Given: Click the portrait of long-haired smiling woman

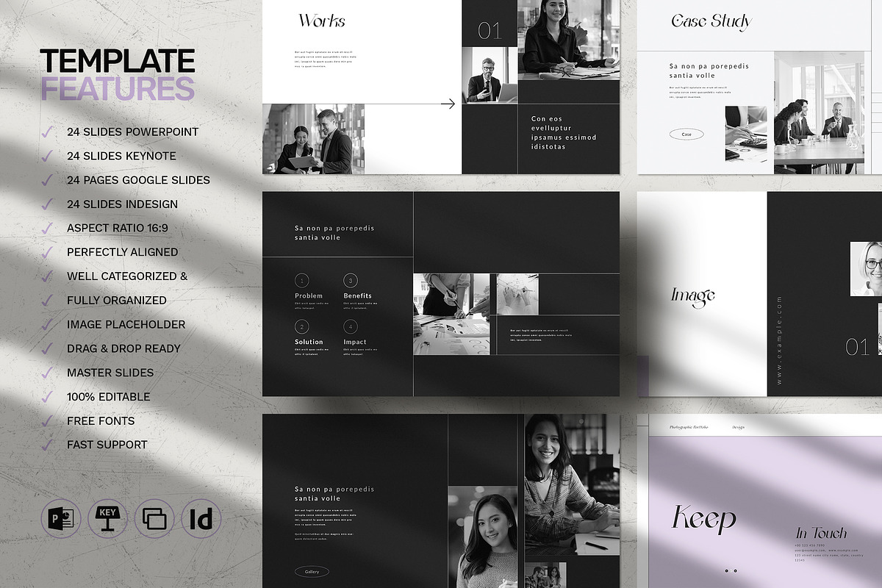Looking at the screenshot, I should pos(482,537).
